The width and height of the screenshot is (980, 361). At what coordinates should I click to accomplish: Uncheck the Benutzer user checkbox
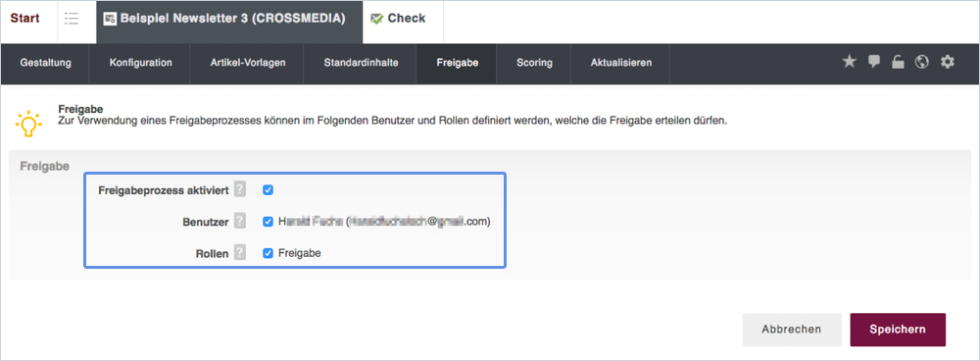pyautogui.click(x=269, y=221)
